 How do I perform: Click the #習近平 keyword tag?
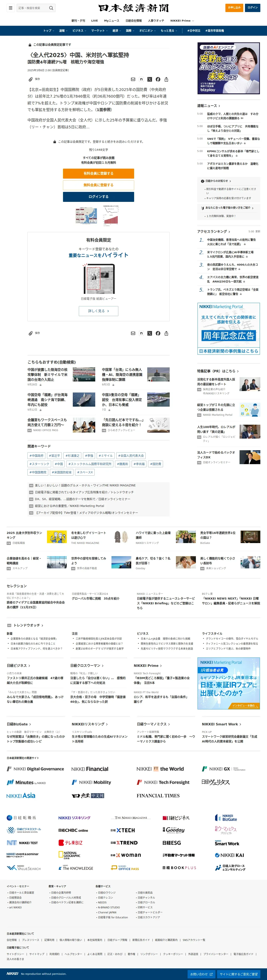coord(55,455)
